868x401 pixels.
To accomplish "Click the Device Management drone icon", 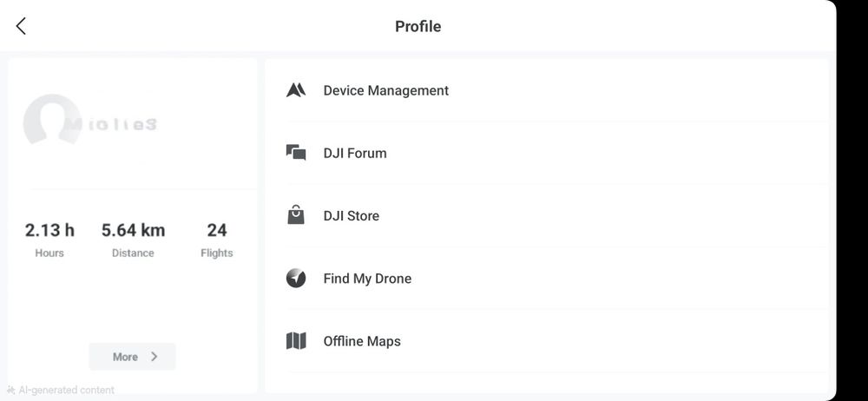I will pyautogui.click(x=296, y=90).
